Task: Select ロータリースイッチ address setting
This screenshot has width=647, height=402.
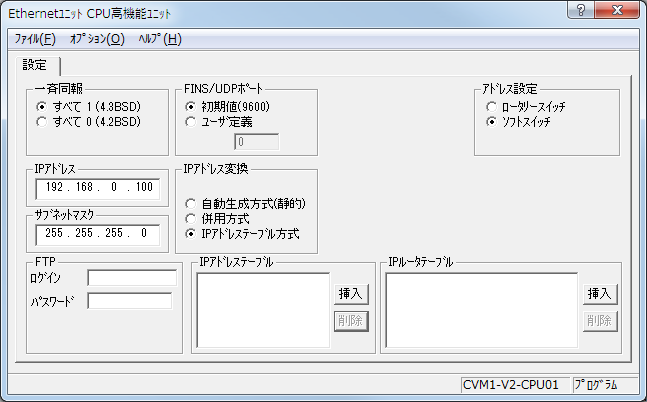Action: [x=490, y=106]
